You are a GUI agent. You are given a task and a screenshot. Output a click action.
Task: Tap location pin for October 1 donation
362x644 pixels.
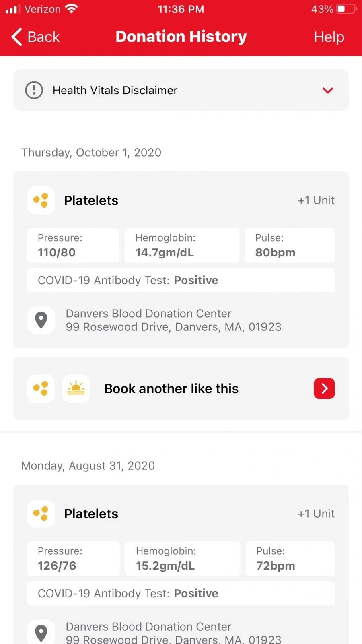tap(41, 320)
